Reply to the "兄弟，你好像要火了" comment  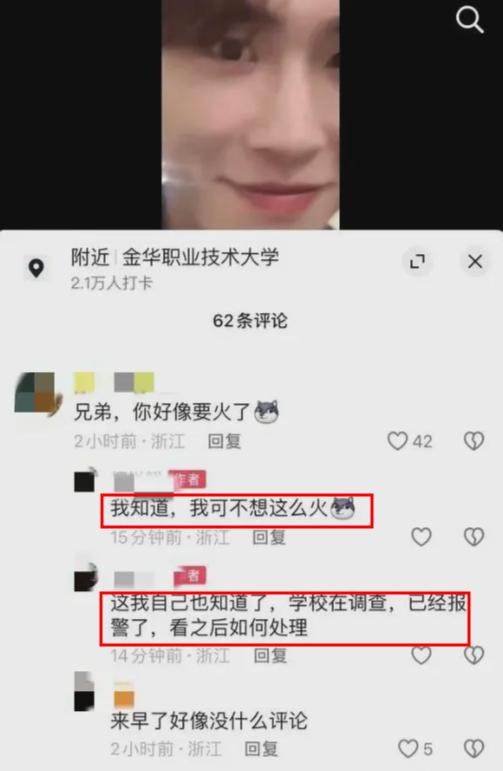(x=224, y=441)
